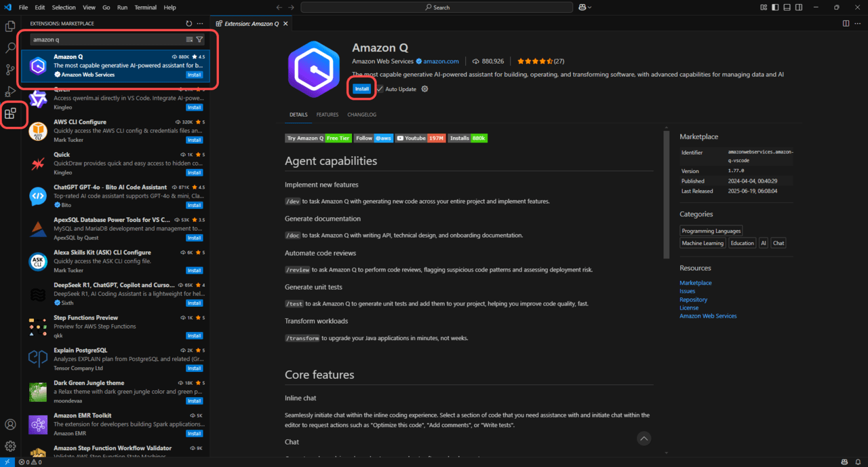Open Run and Debug view icon
868x467 pixels.
[x=10, y=92]
